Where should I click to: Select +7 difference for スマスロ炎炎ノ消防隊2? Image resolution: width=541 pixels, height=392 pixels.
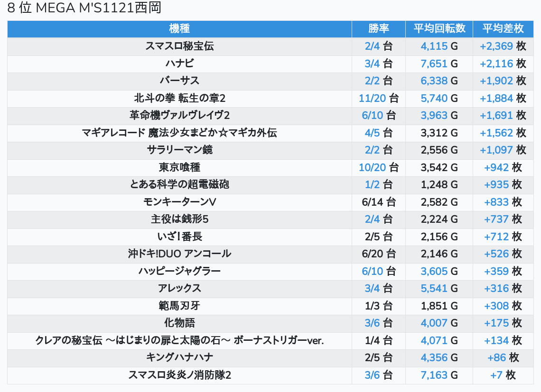[x=496, y=375]
